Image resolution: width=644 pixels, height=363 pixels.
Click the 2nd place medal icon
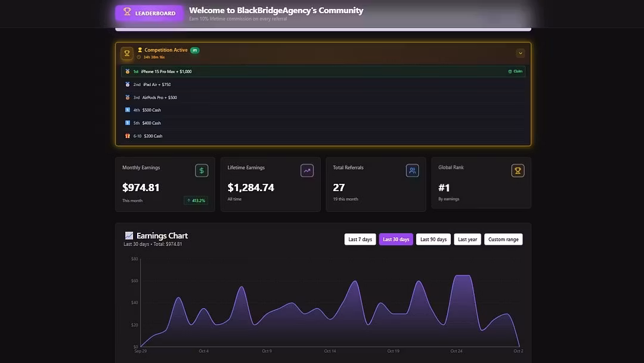[x=128, y=85]
